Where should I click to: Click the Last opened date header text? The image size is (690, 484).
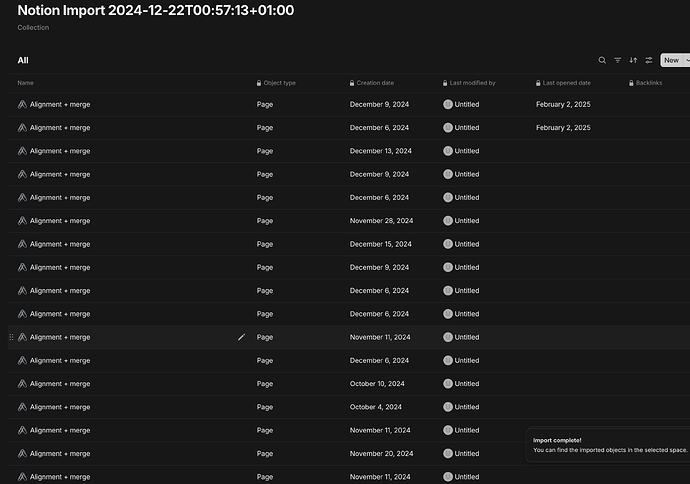(x=566, y=83)
